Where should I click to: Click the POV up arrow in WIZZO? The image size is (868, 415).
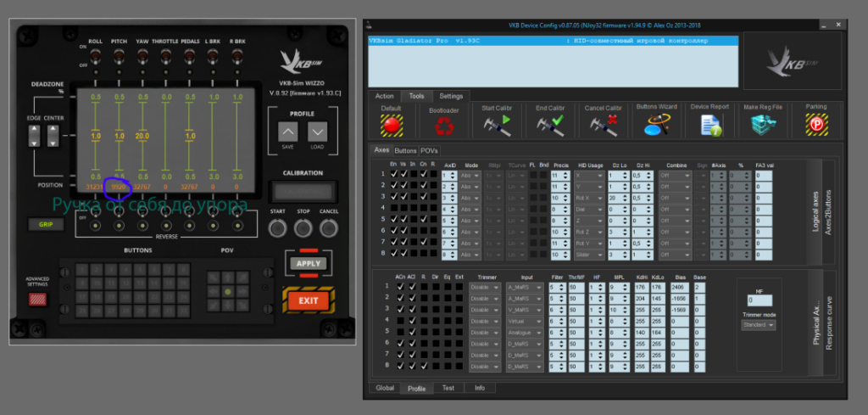click(x=227, y=277)
